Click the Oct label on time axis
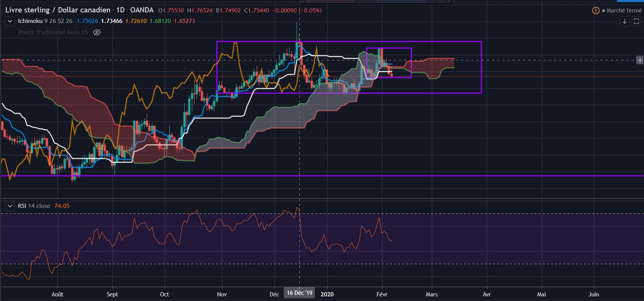The image size is (644, 301). pos(164,294)
